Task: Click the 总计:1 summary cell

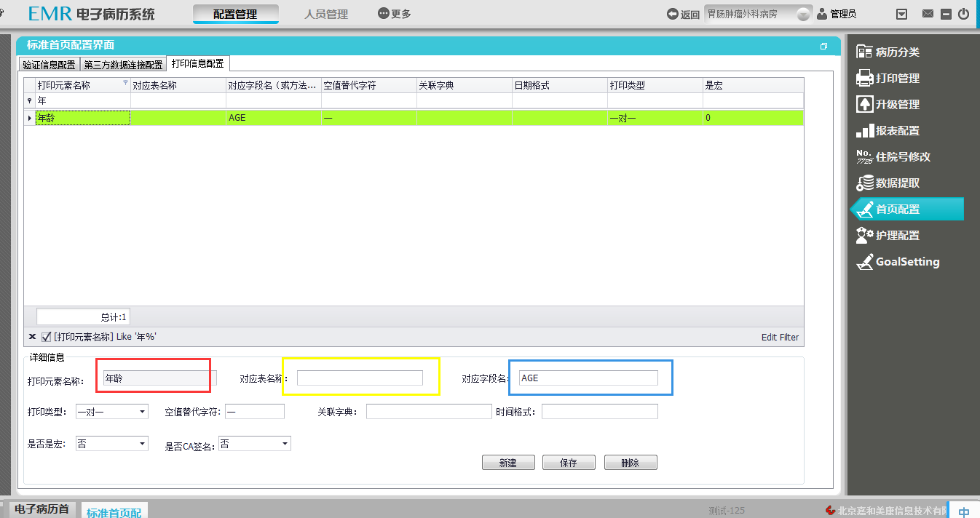Action: click(82, 317)
